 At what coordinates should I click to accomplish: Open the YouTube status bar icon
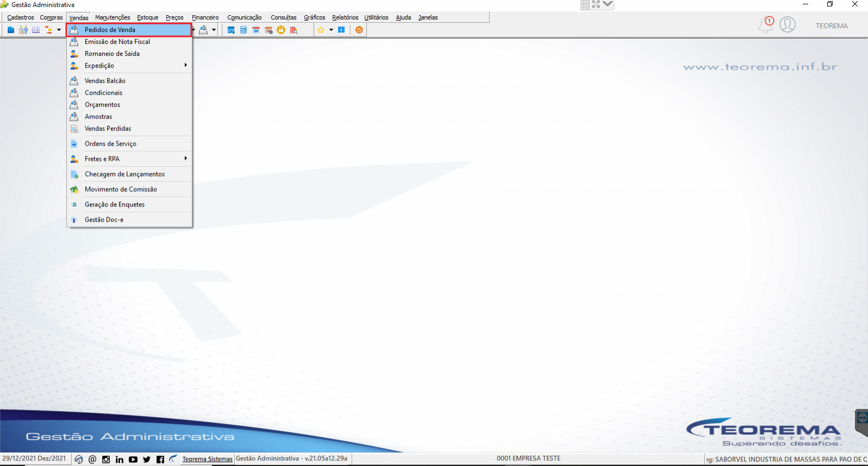coord(133,459)
